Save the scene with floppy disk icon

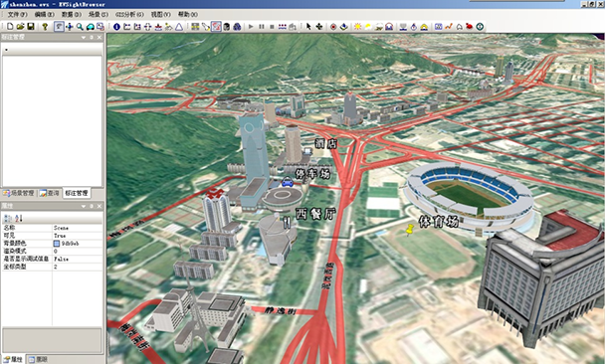coord(31,26)
